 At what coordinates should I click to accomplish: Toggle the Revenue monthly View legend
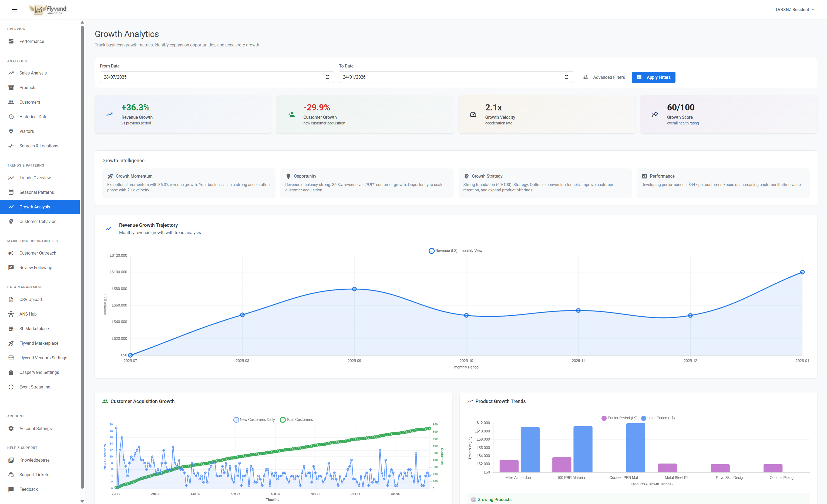click(455, 250)
